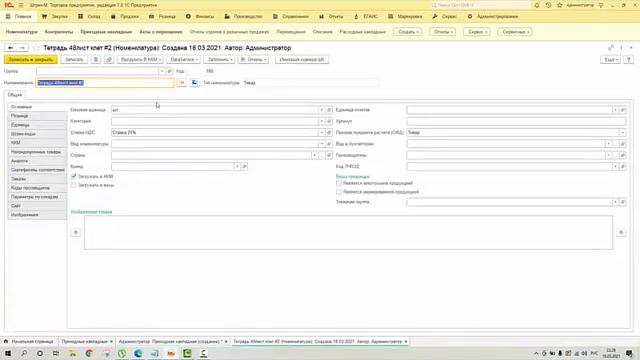Click the document list icon beside Записать

96,60
